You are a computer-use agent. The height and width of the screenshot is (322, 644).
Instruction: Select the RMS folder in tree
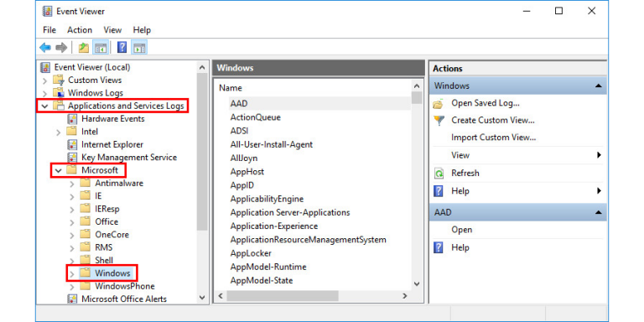click(x=103, y=247)
